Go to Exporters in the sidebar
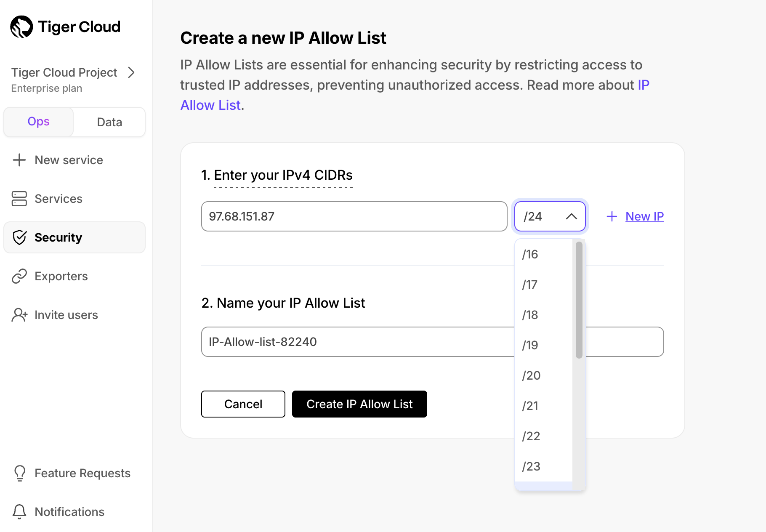Image resolution: width=766 pixels, height=532 pixels. coord(74,276)
